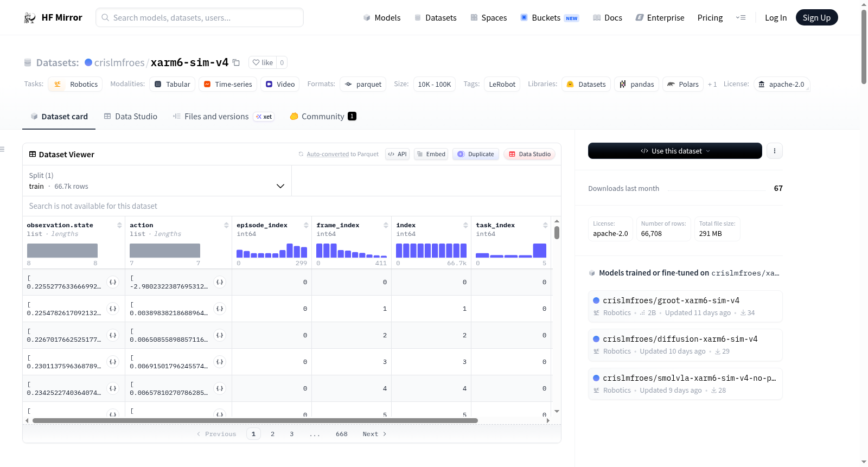Open the Buckets page

(550, 17)
